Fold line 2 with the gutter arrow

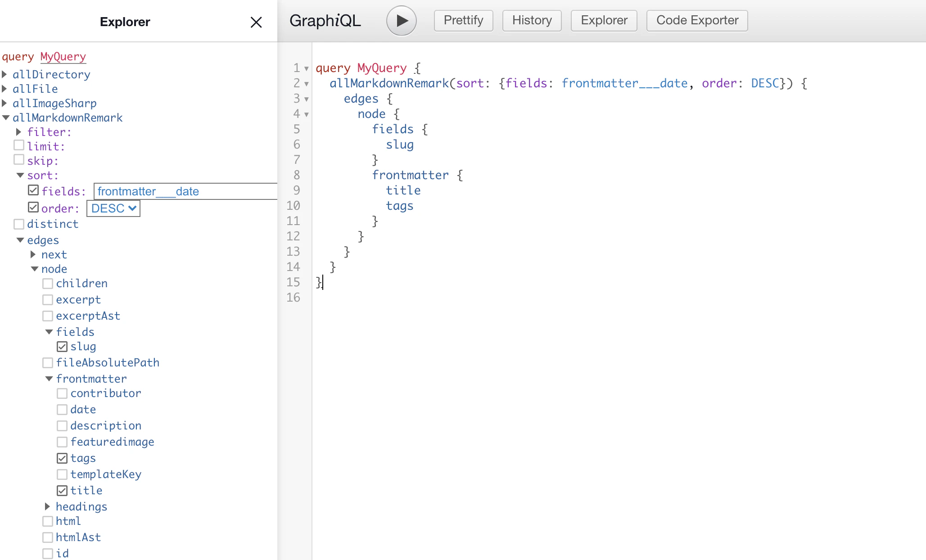coord(307,84)
